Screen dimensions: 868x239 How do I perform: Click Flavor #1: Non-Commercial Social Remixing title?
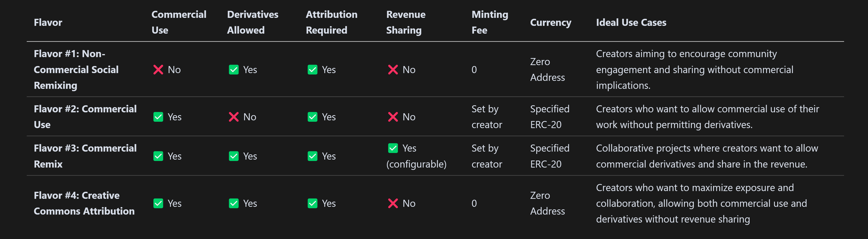pos(76,70)
